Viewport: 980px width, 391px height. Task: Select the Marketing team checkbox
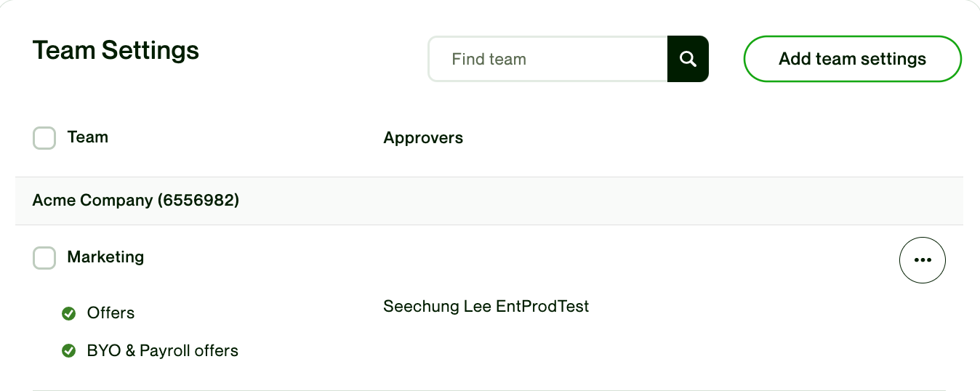click(44, 257)
